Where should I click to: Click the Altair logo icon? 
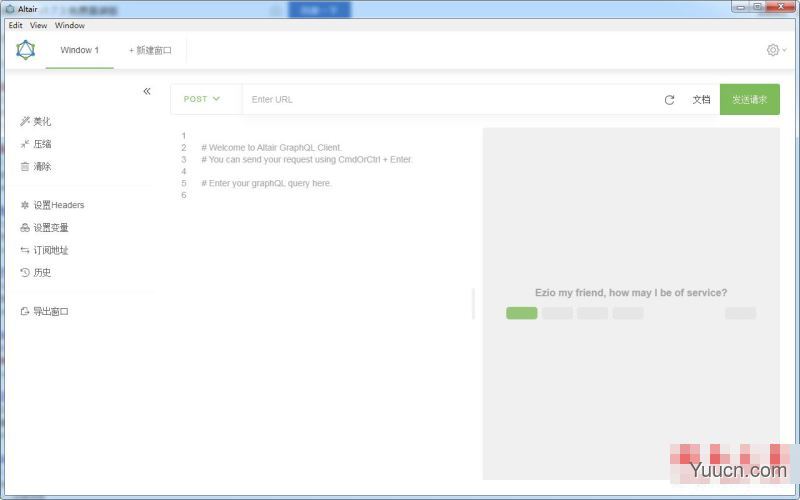(x=26, y=50)
